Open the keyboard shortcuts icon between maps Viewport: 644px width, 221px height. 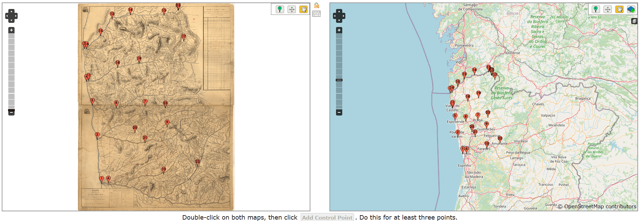316,14
